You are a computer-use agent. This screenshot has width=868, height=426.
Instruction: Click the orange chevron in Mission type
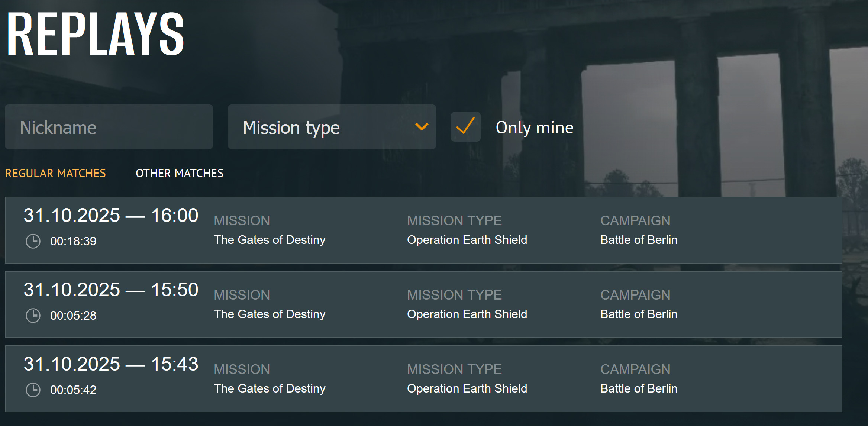422,127
